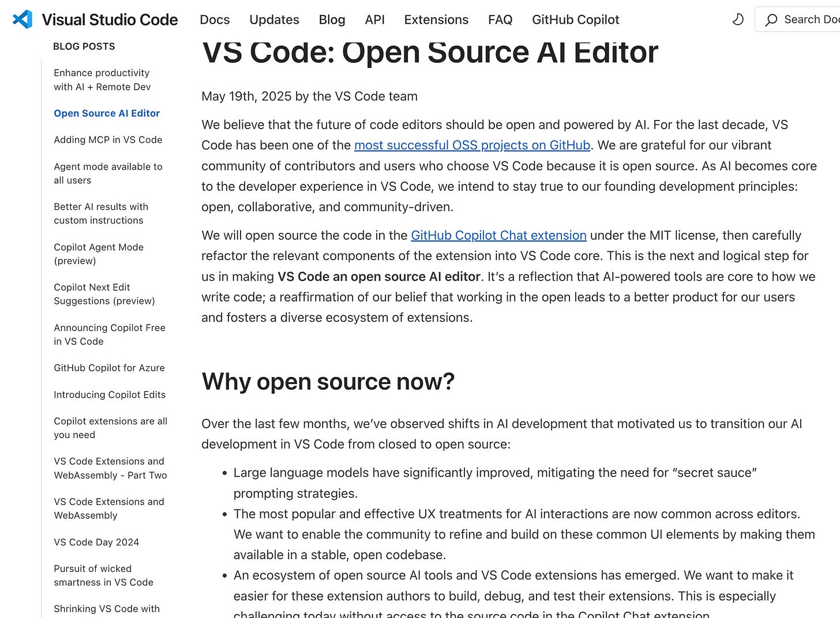
Task: Open Copilot Next Edit Suggestions (preview) post
Action: point(104,294)
